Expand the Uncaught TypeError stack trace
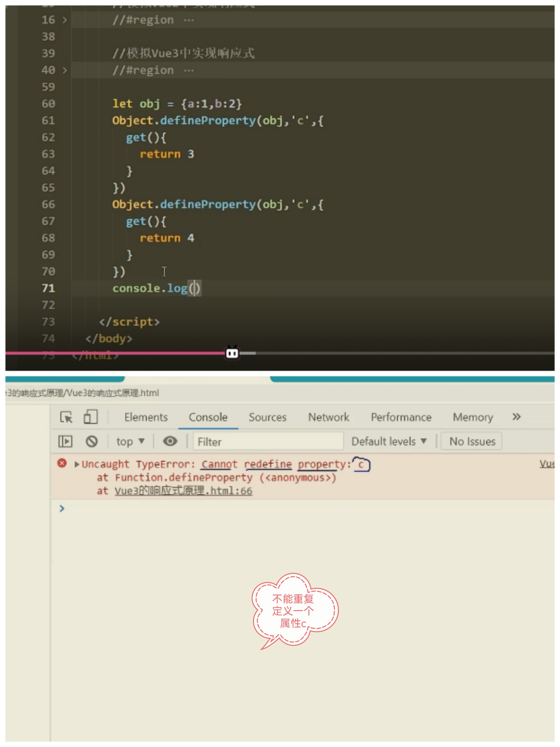The height and width of the screenshot is (747, 560). [x=77, y=464]
